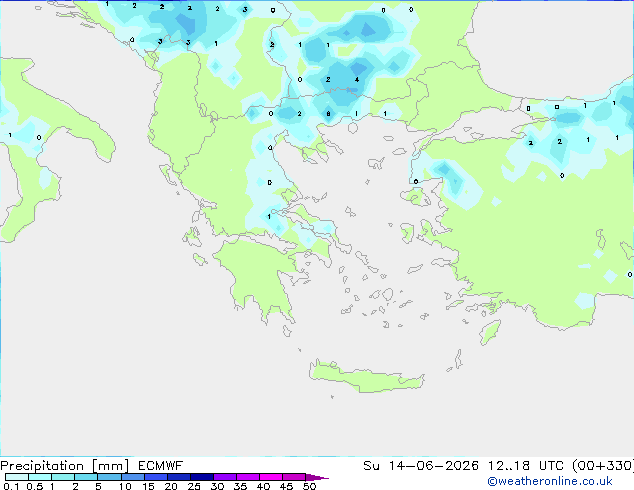Click the 20–25 mm dark blue swatch

coord(178,477)
